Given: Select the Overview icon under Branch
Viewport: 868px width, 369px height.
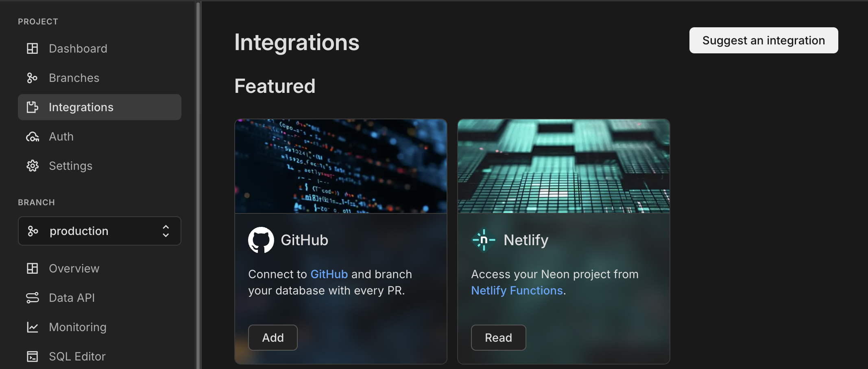Looking at the screenshot, I should (32, 268).
